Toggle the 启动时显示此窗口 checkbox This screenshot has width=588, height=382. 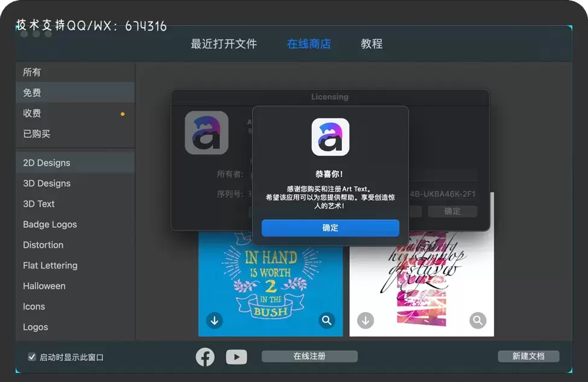click(x=32, y=357)
